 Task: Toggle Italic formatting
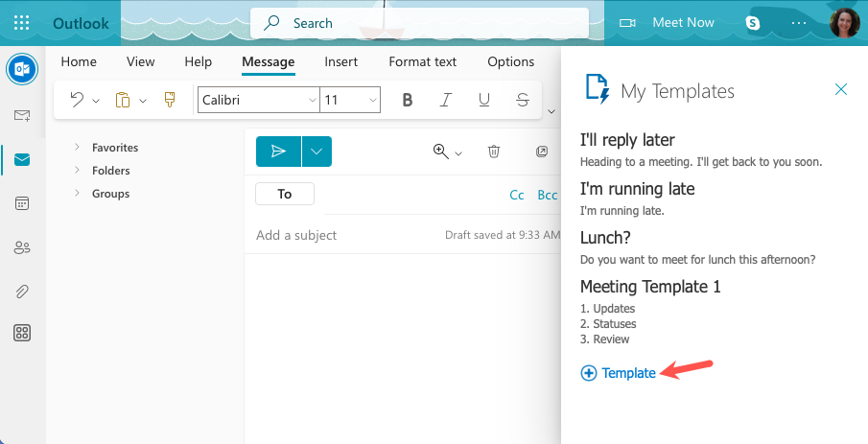click(x=445, y=100)
